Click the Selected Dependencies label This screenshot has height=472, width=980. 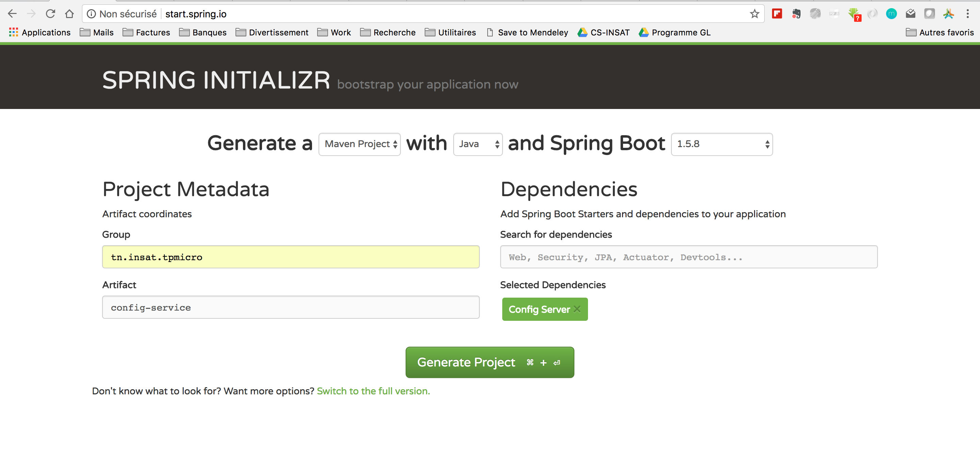tap(553, 285)
